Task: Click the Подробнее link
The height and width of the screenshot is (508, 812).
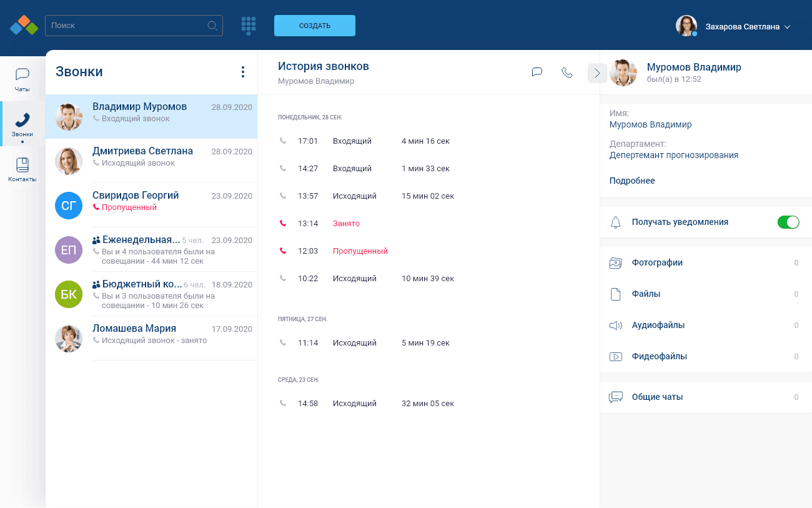Action: [x=632, y=181]
